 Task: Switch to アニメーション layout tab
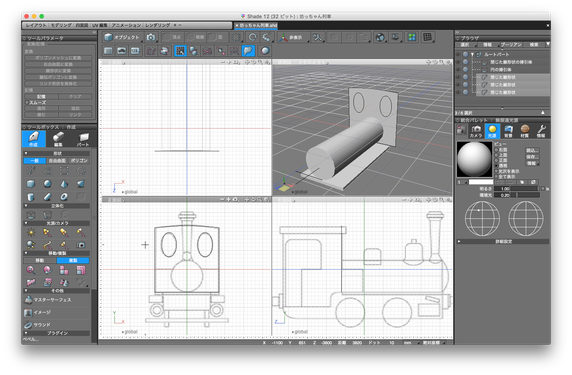point(126,26)
